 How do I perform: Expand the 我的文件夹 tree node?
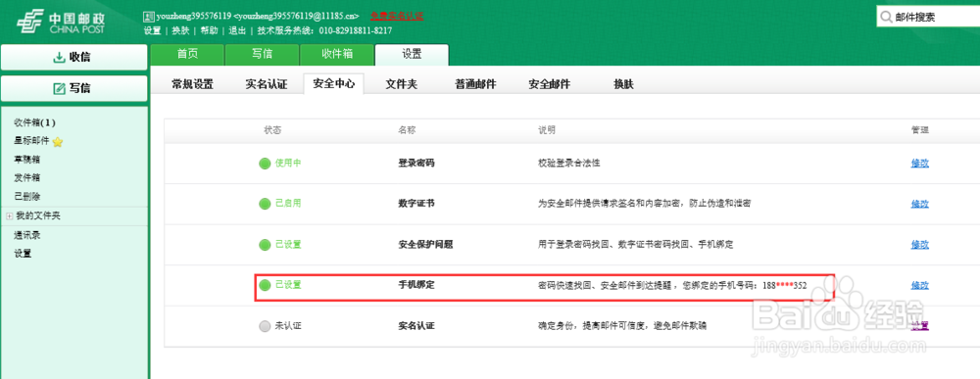[x=9, y=216]
